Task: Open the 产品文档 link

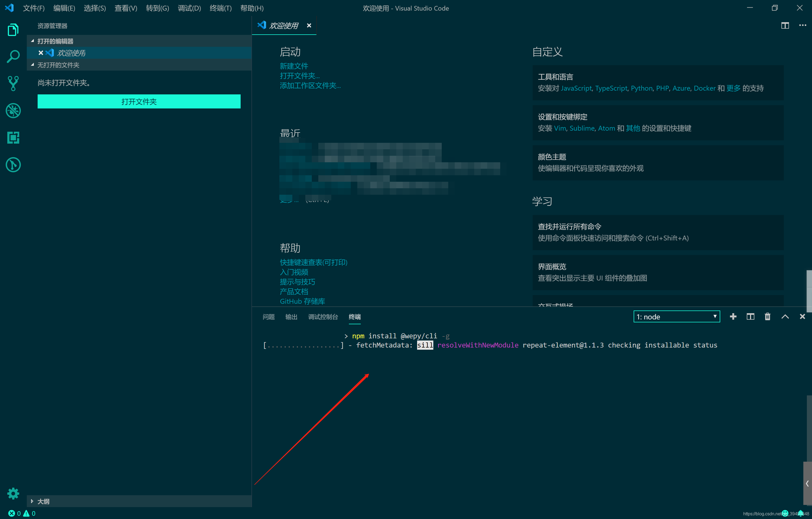Action: tap(294, 292)
